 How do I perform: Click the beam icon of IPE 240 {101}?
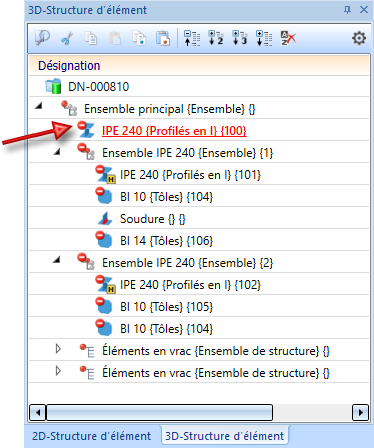[x=106, y=174]
